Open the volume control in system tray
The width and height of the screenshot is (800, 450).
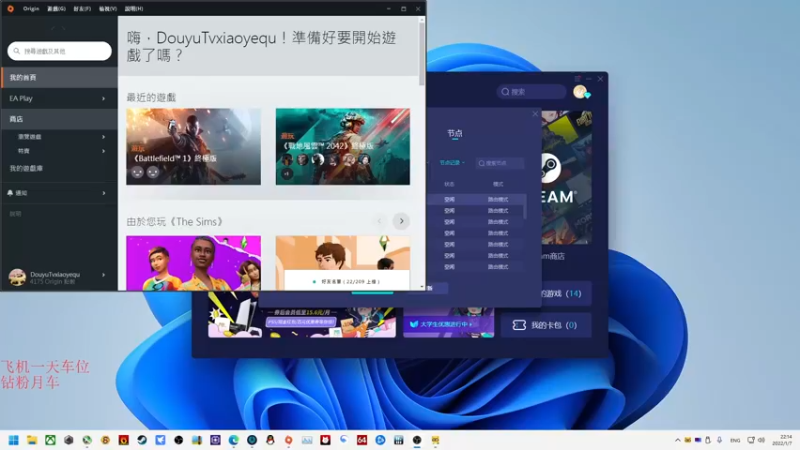click(761, 440)
